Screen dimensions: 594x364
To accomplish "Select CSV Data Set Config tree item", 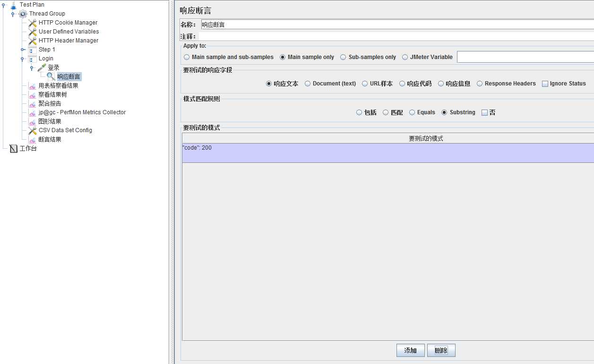I will pyautogui.click(x=65, y=131).
